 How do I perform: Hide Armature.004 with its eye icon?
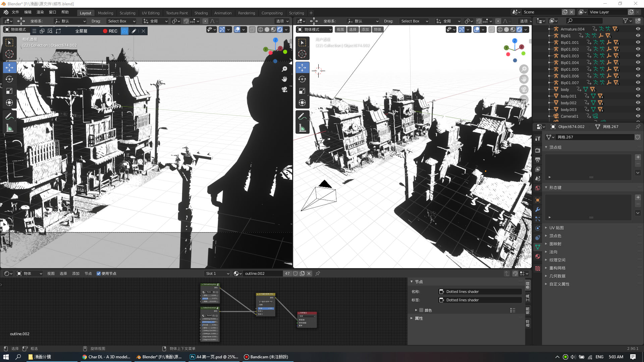pyautogui.click(x=638, y=29)
